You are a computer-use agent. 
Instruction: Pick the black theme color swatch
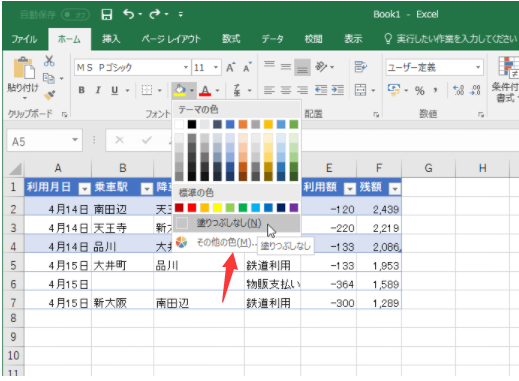click(192, 125)
